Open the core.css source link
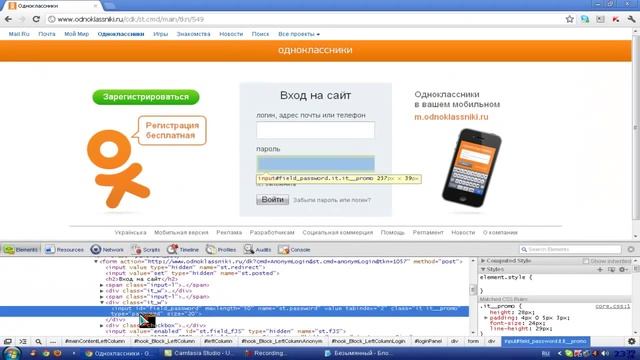The width and height of the screenshot is (640, 360). point(612,306)
